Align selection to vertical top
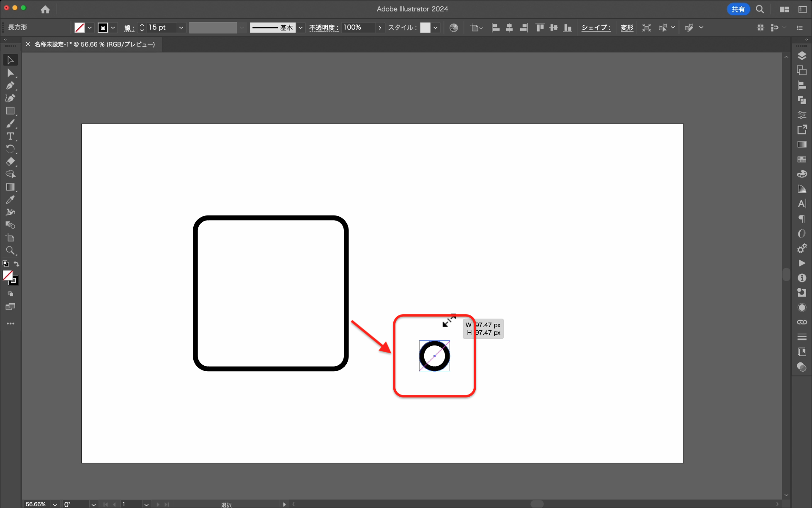Viewport: 812px width, 508px height. pyautogui.click(x=540, y=28)
